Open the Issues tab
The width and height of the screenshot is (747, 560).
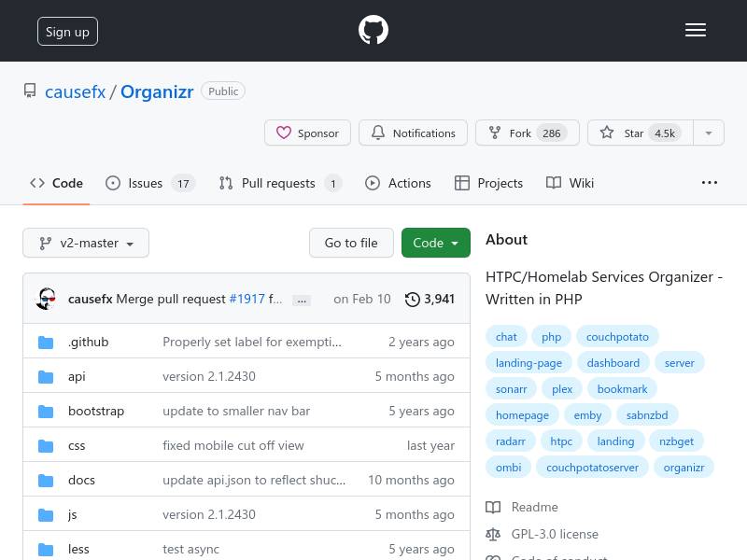(149, 183)
